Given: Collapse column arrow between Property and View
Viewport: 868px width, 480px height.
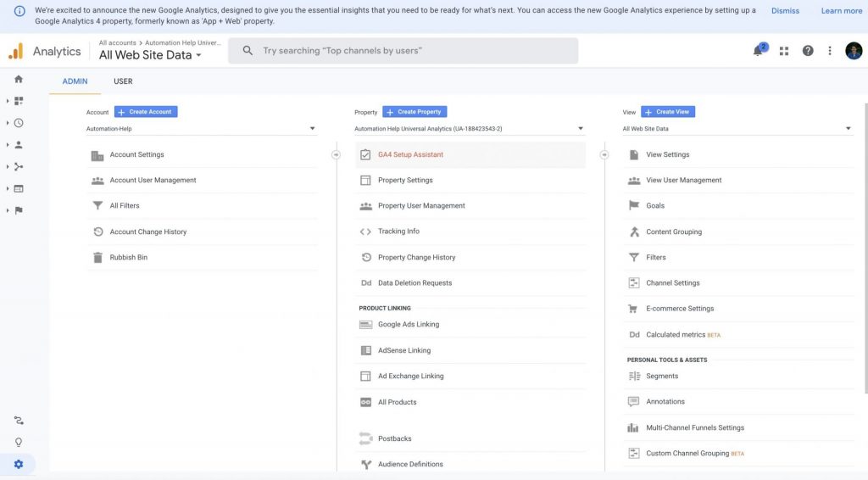Looking at the screenshot, I should point(604,154).
